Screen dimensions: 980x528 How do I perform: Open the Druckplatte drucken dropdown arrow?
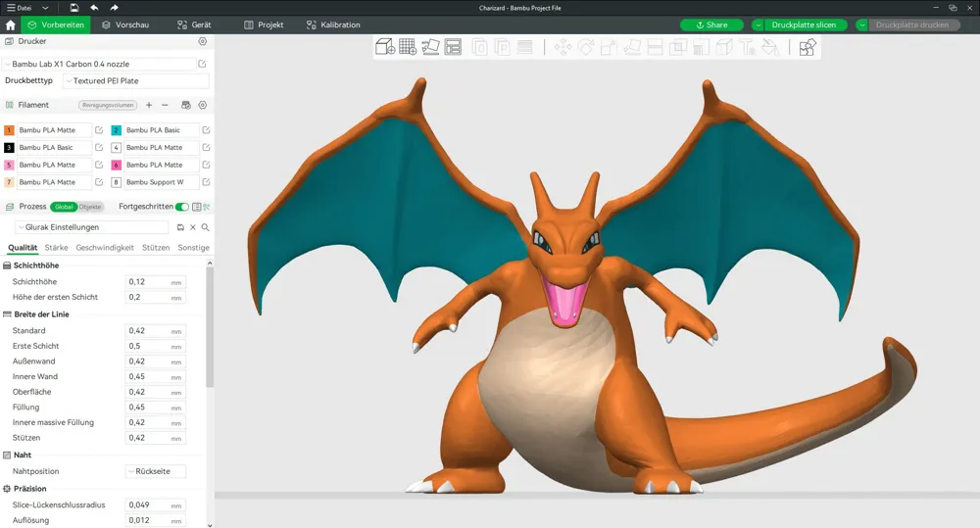(862, 25)
